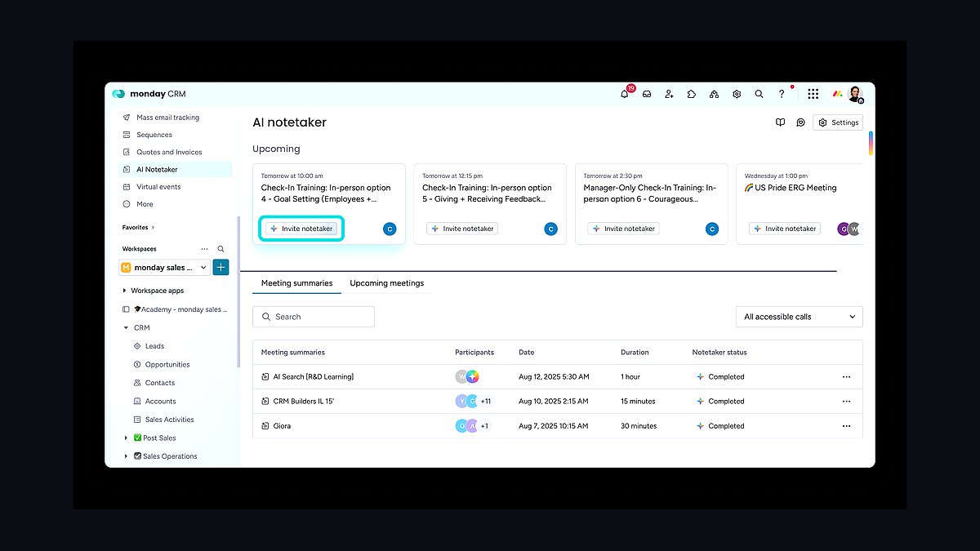The width and height of the screenshot is (980, 551).
Task: Invite notetaker to US Pride ERG Meeting
Action: tap(785, 229)
